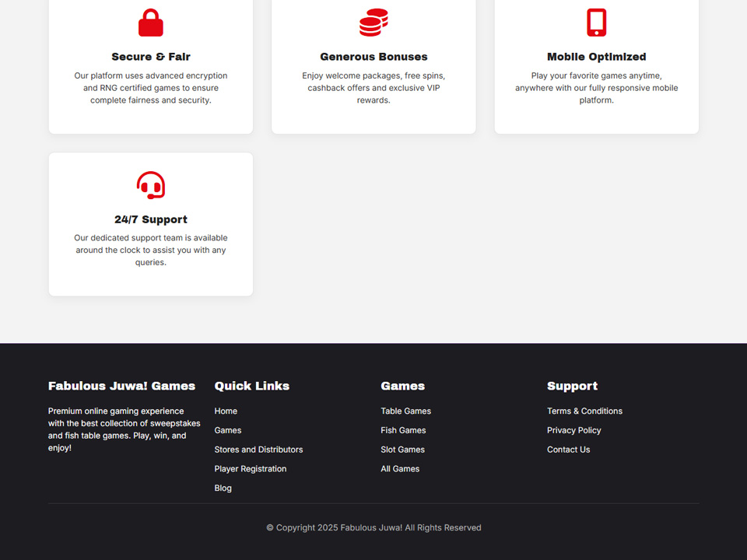Browse Table Games in footer

click(x=405, y=411)
